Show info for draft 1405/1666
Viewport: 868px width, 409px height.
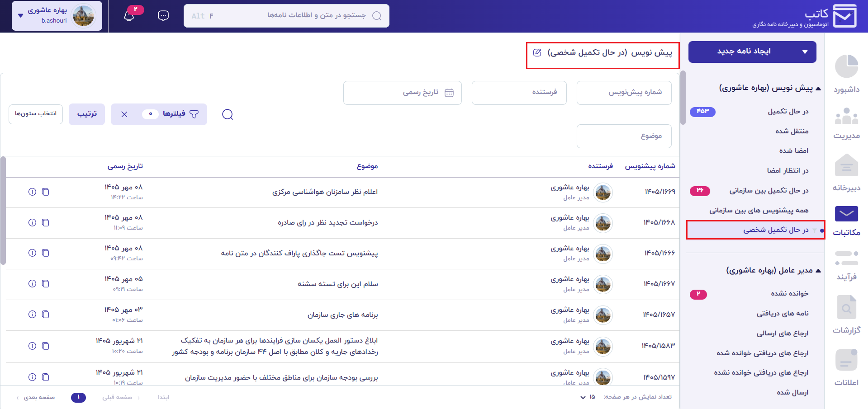pos(32,253)
